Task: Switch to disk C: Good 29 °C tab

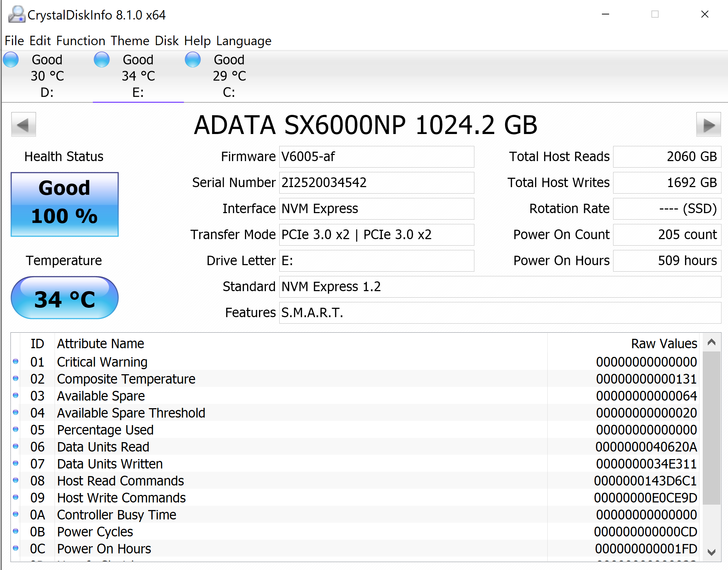Action: click(x=229, y=76)
